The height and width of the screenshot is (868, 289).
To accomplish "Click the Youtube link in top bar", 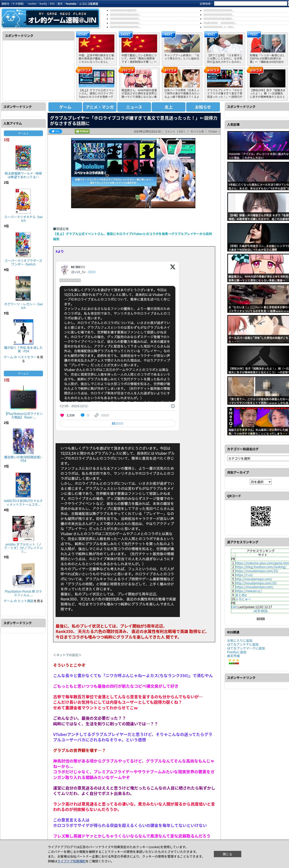I will (x=71, y=4).
